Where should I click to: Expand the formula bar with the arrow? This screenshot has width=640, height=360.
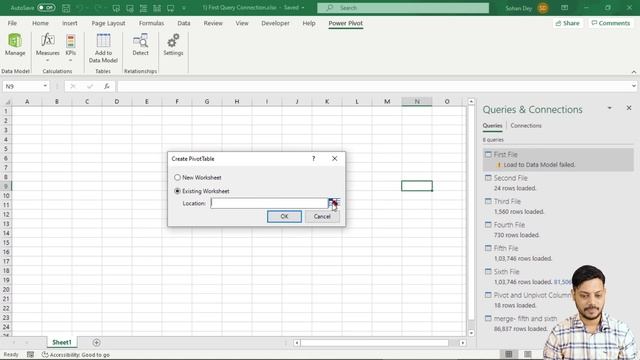coord(633,86)
